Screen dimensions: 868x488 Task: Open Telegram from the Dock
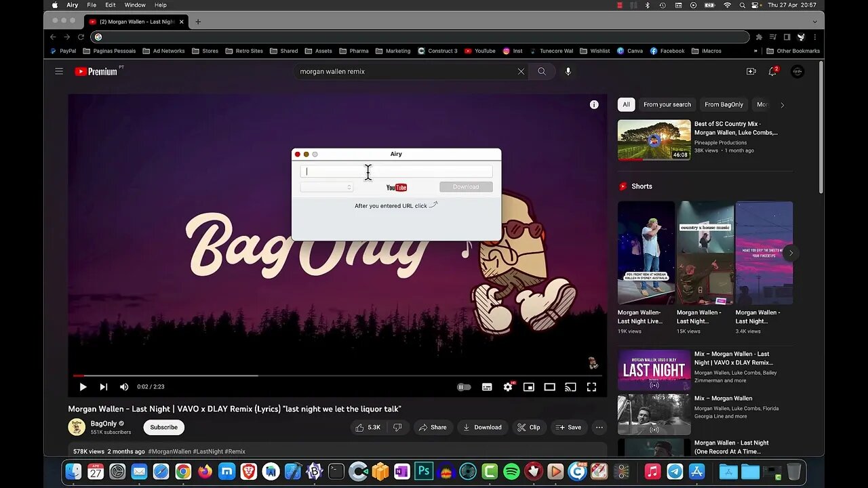pyautogui.click(x=675, y=471)
